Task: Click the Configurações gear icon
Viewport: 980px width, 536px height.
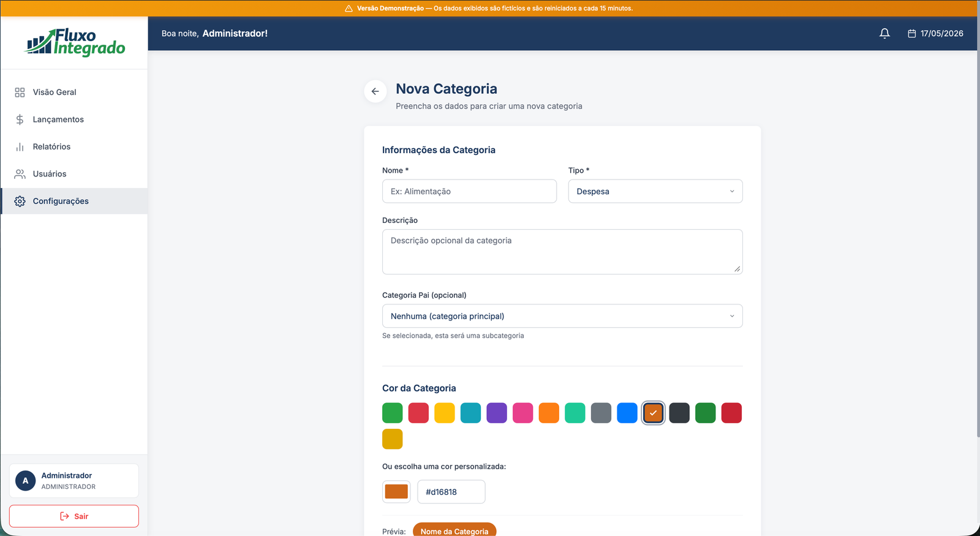Action: click(20, 202)
